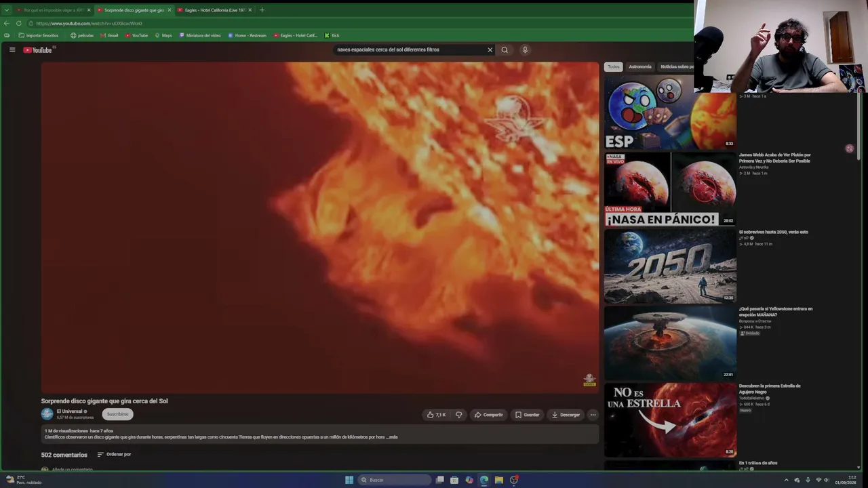Open 'Si sobrevives hasta 2050, verás esto' title

(774, 232)
